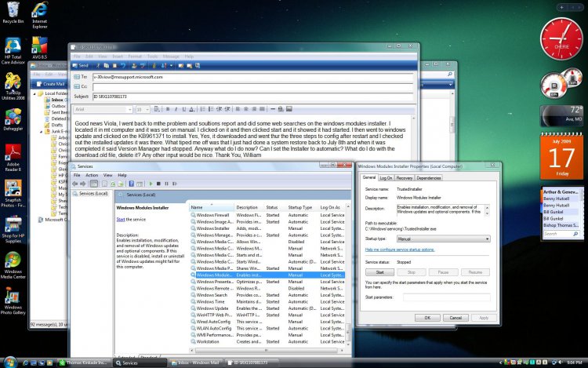Click the Copy icon in email toolbar
The image size is (588, 368).
106,66
